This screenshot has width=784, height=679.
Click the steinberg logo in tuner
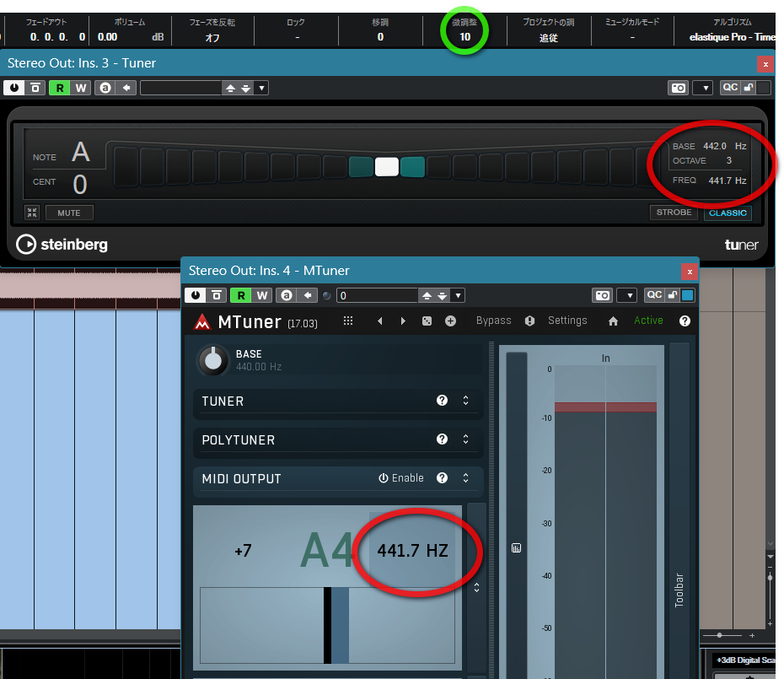[x=62, y=244]
